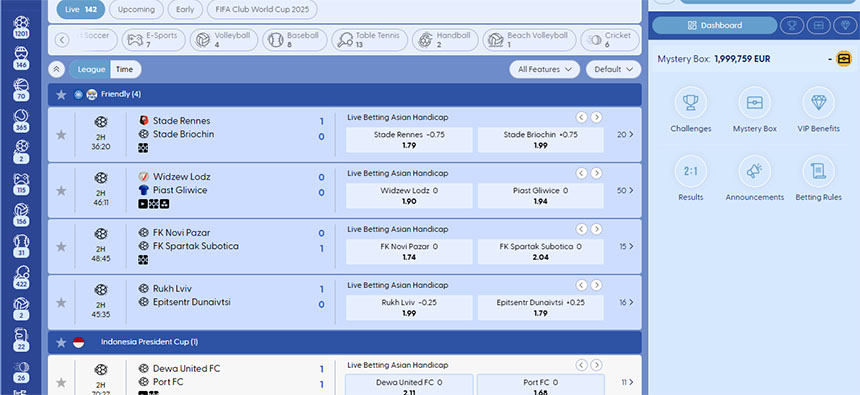Select the Early tab
860x395 pixels.
[x=185, y=9]
